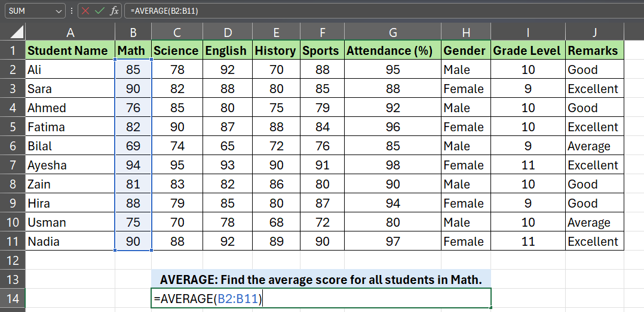Click the Student Name header cell
This screenshot has width=644, height=312.
click(x=70, y=51)
